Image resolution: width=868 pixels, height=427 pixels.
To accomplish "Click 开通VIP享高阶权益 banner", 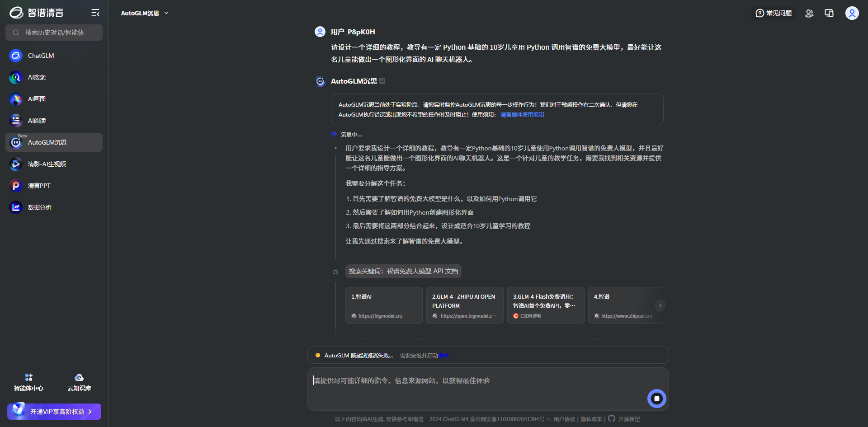I will pyautogui.click(x=54, y=412).
